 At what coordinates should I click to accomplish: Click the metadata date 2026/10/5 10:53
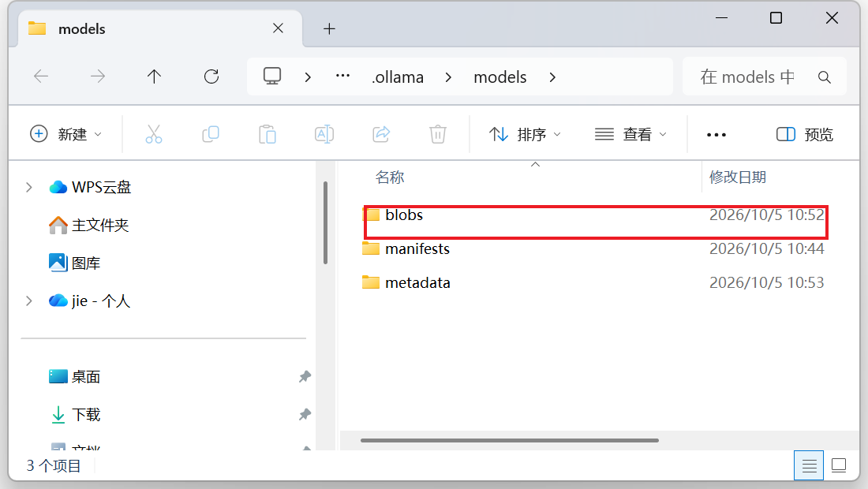[767, 282]
